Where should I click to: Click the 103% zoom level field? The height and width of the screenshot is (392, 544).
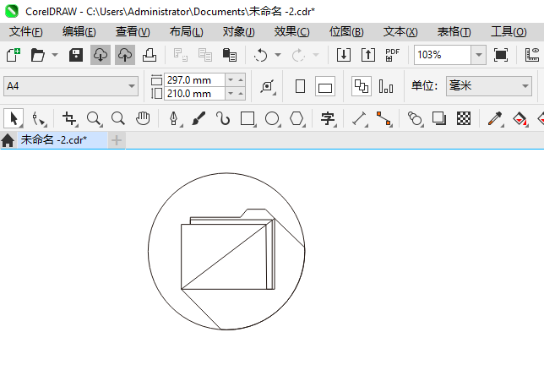(443, 55)
